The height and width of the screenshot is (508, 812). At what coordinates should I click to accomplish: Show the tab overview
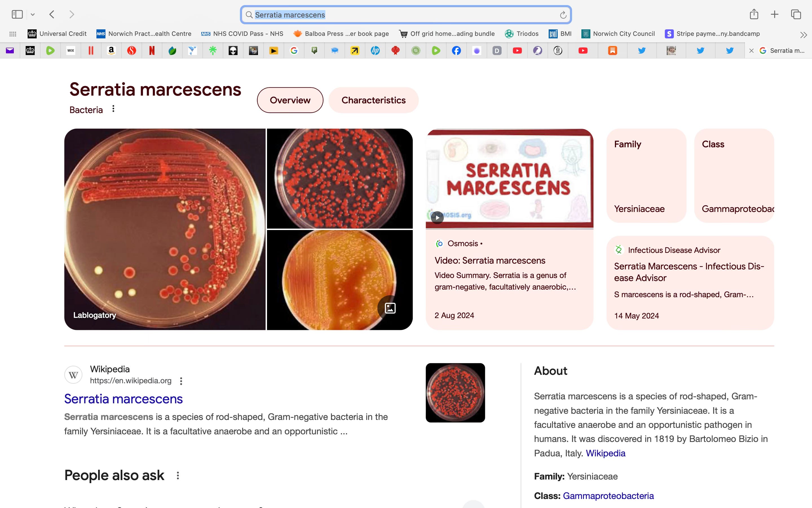click(x=796, y=14)
